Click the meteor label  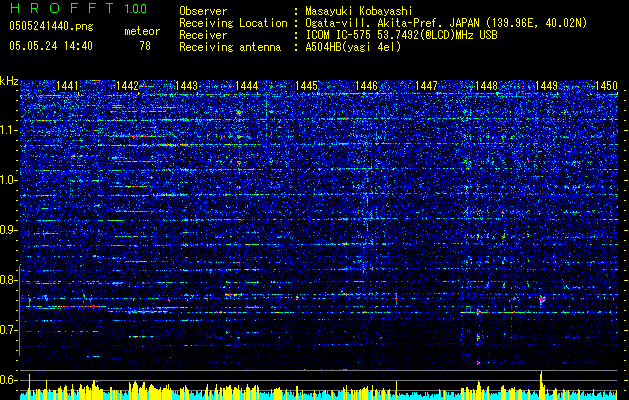click(x=142, y=31)
